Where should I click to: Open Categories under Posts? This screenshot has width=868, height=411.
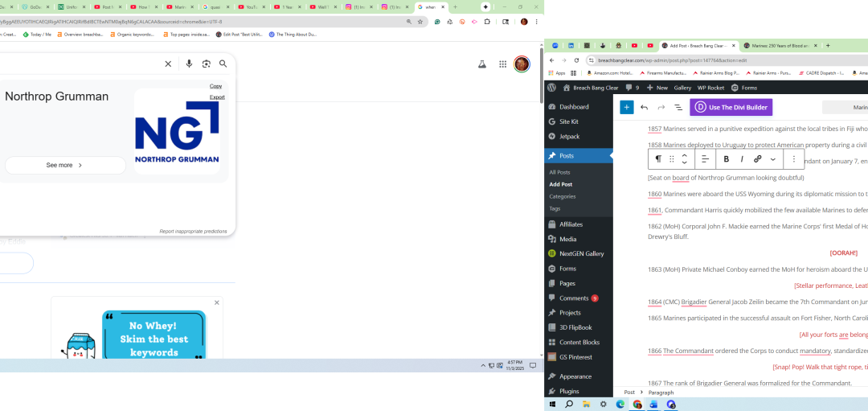tap(563, 196)
